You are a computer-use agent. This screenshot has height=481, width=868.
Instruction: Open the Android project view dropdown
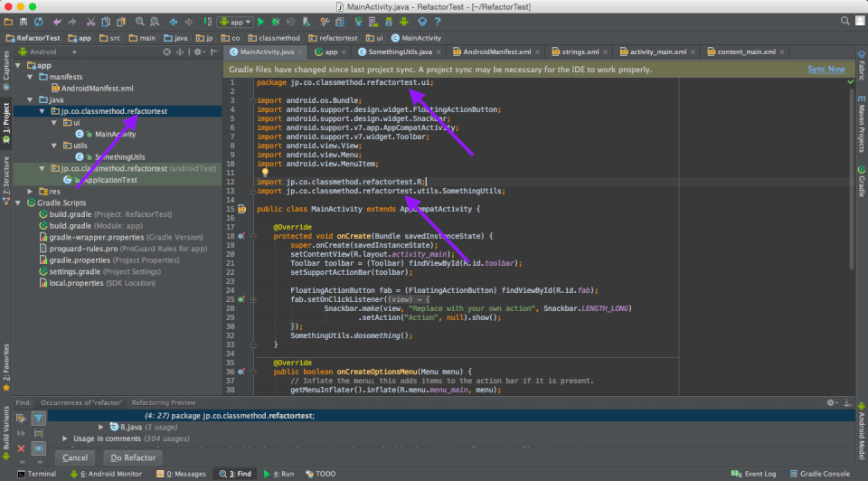pyautogui.click(x=48, y=52)
